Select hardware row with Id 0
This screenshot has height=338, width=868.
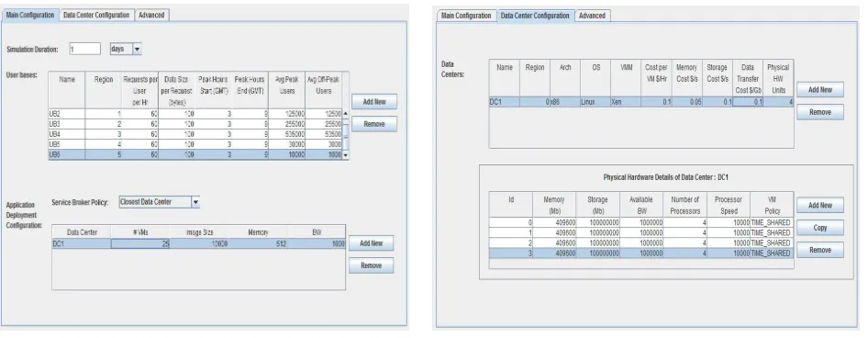coord(641,222)
